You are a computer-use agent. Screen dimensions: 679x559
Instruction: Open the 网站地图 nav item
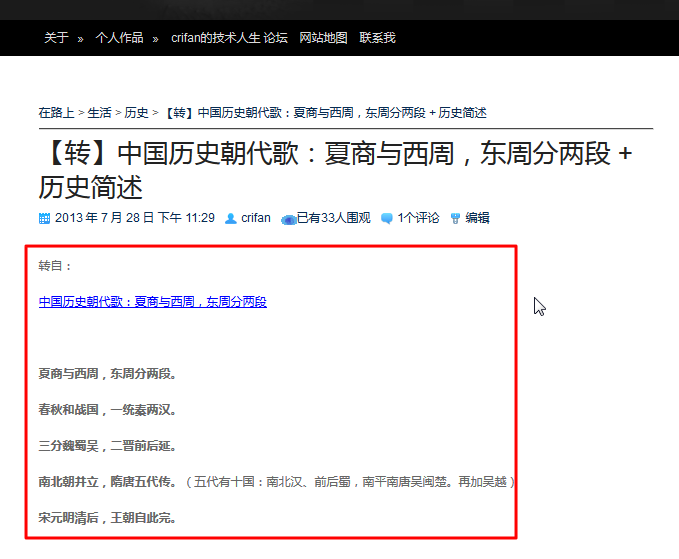[x=323, y=38]
